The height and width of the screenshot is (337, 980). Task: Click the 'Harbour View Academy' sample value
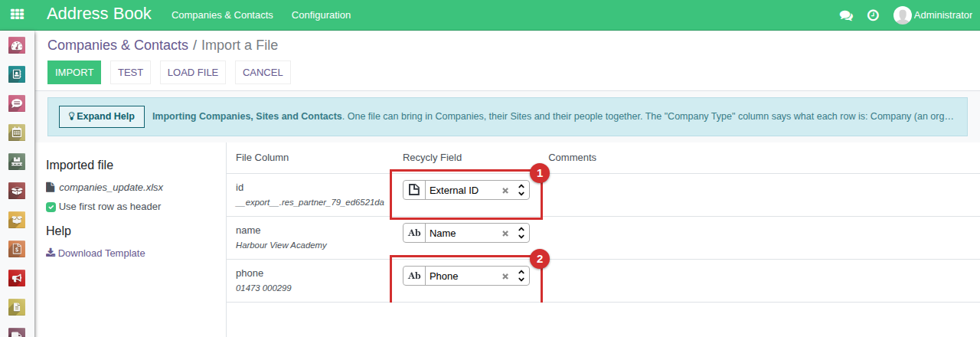coord(281,246)
